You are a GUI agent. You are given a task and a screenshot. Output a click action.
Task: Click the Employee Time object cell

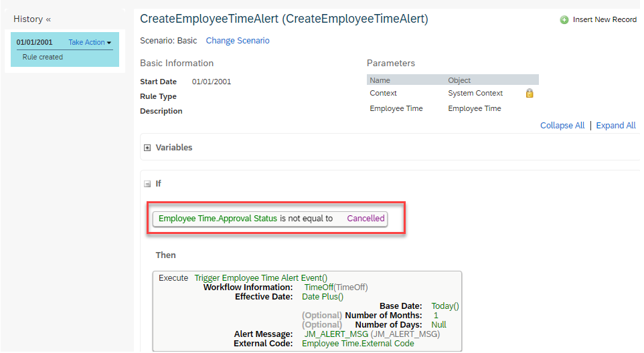tap(475, 108)
